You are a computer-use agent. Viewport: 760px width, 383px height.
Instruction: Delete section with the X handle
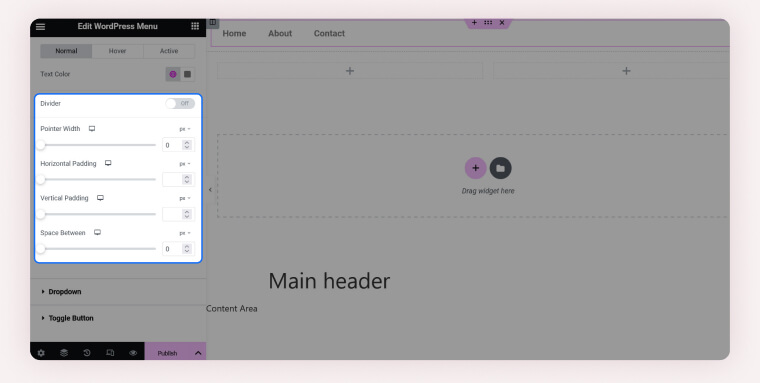point(502,22)
